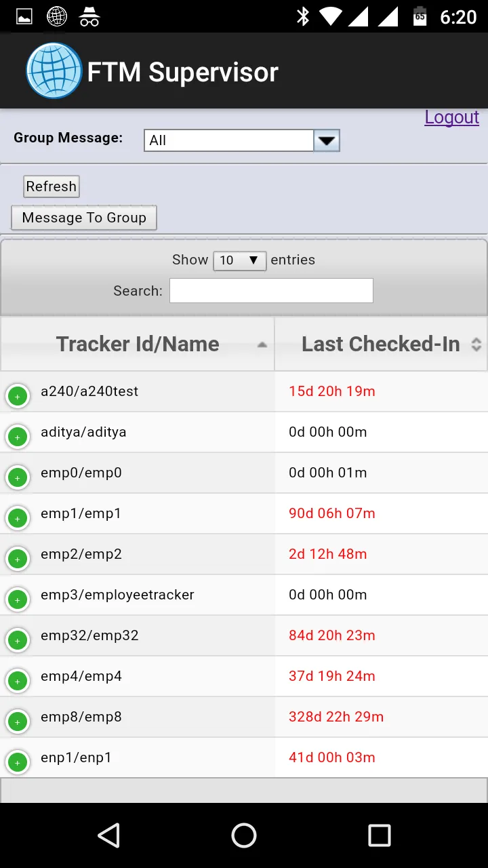Select the emp3/employeetracker tracker name

(x=117, y=595)
